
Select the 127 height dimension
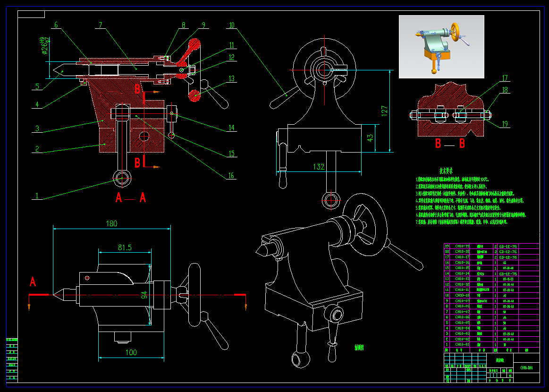coord(384,111)
